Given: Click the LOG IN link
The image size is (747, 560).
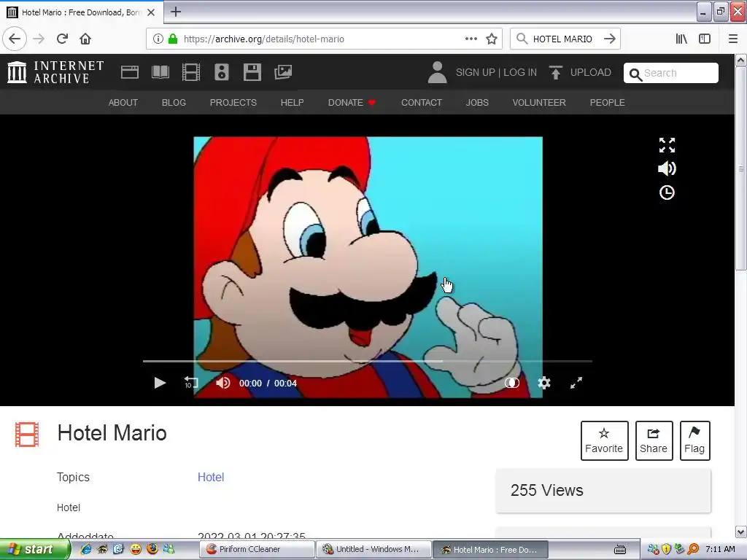Looking at the screenshot, I should tap(520, 72).
